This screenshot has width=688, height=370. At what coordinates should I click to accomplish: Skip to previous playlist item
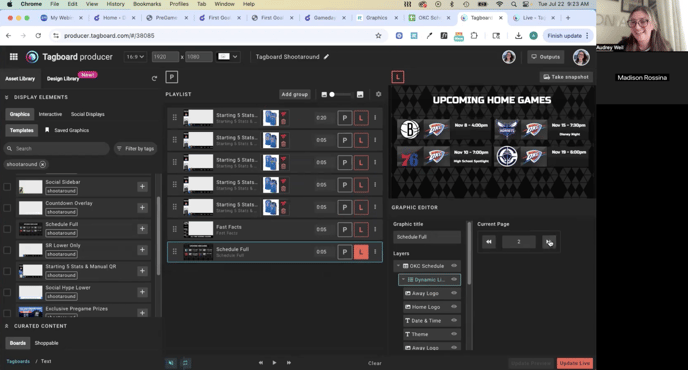click(x=261, y=363)
